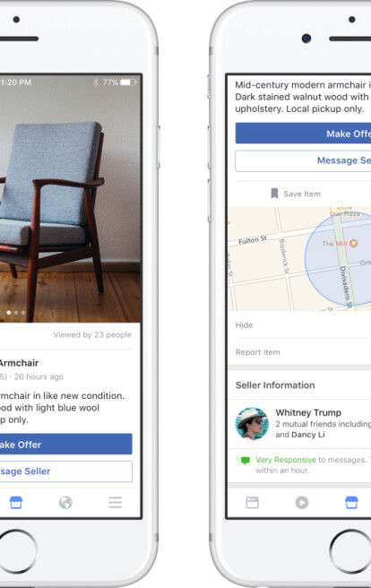Tap Make Offer button under armchair description
This screenshot has height=588, width=371.
point(66,445)
